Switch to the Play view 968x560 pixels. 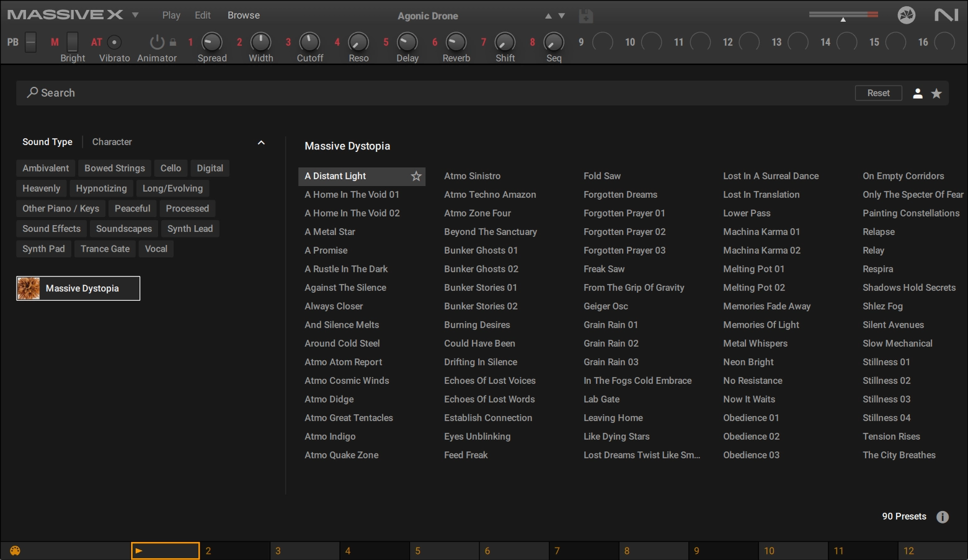click(171, 16)
